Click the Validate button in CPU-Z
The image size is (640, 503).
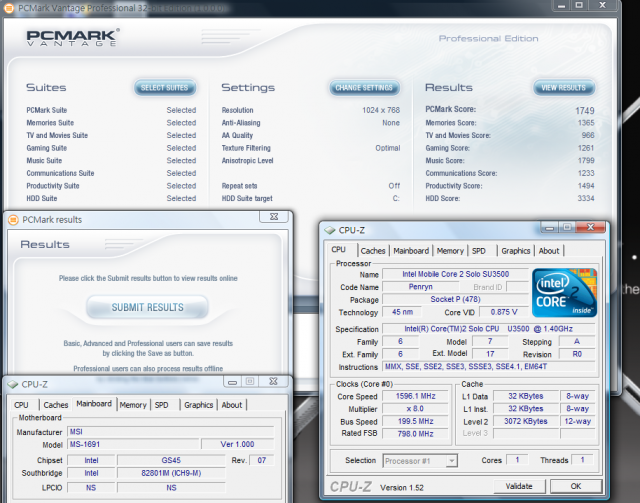pyautogui.click(x=519, y=486)
